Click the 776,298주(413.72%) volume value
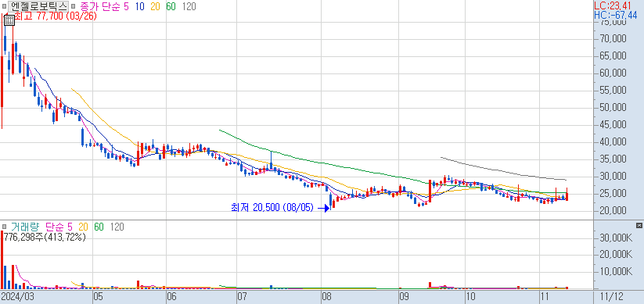Viewport: 644px width, 304px height. (45, 237)
